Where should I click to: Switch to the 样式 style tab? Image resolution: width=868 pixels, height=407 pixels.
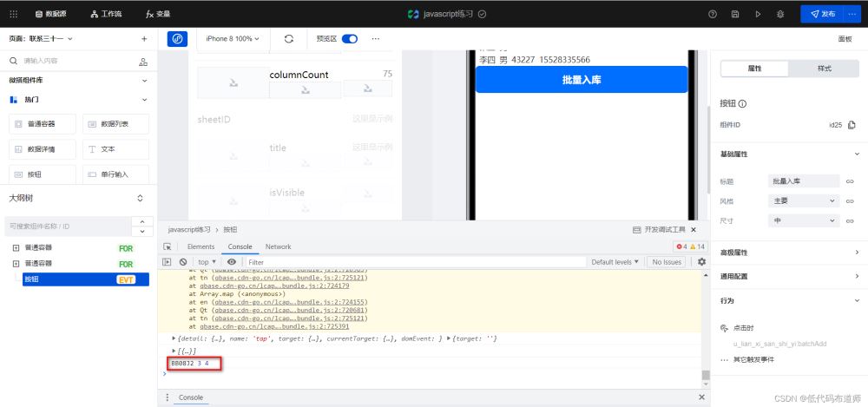(x=825, y=69)
